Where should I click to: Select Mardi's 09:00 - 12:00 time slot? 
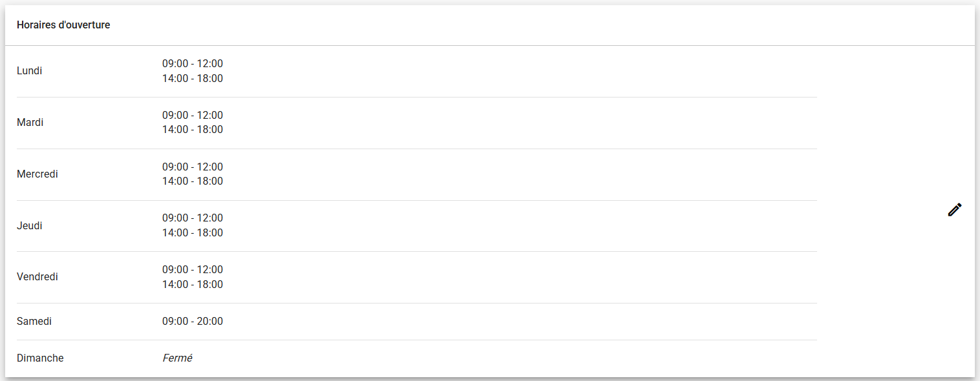click(x=193, y=116)
